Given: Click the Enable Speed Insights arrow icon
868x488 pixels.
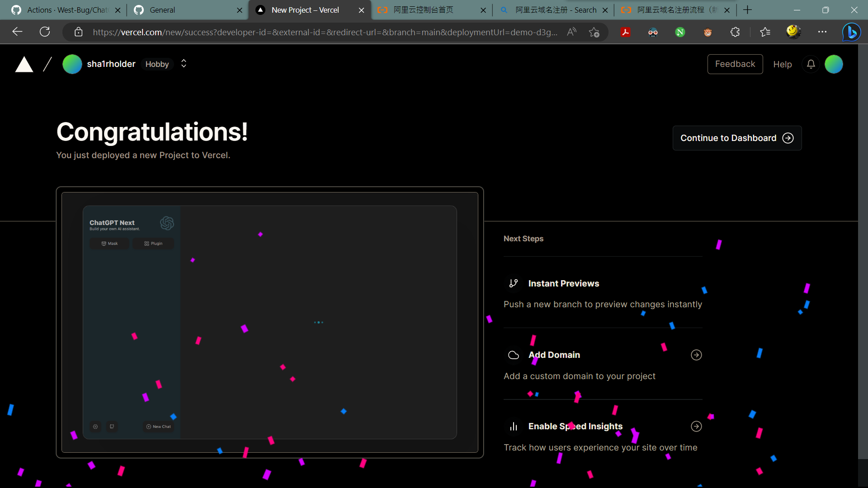Looking at the screenshot, I should [696, 427].
